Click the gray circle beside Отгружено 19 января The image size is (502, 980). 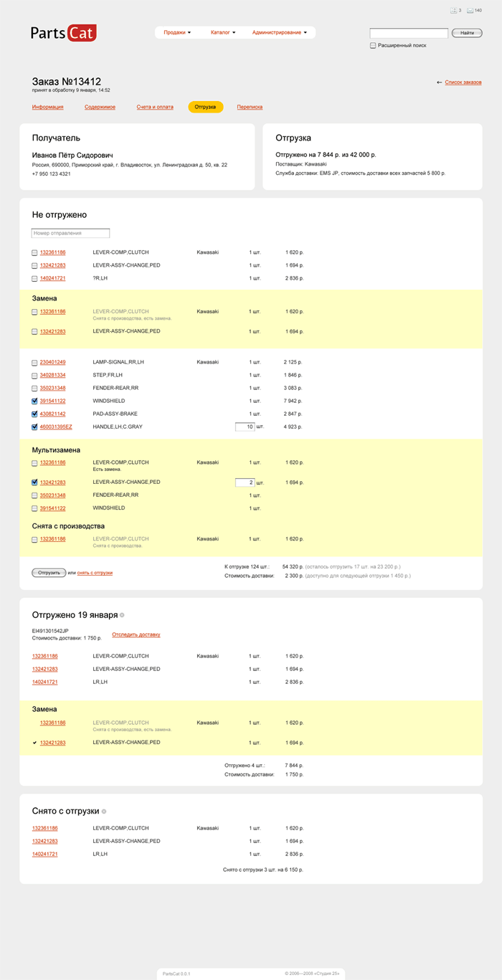point(123,615)
